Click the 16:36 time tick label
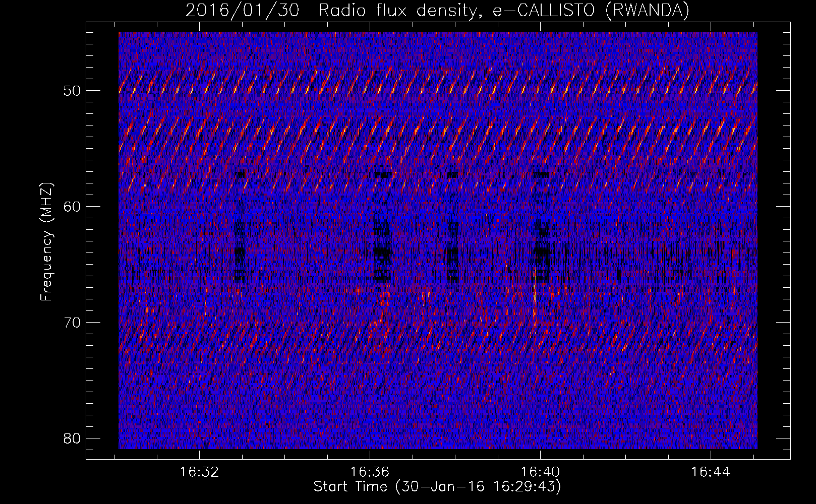The height and width of the screenshot is (504, 816). click(x=370, y=472)
